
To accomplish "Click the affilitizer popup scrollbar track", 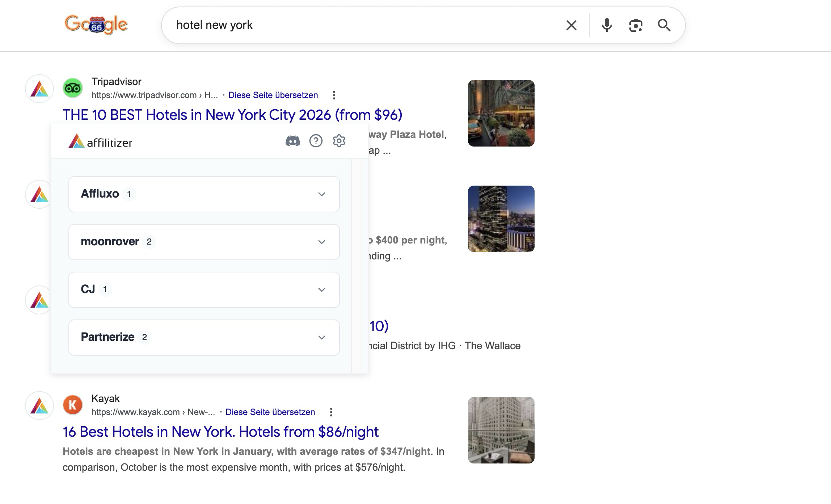I will pos(357,266).
